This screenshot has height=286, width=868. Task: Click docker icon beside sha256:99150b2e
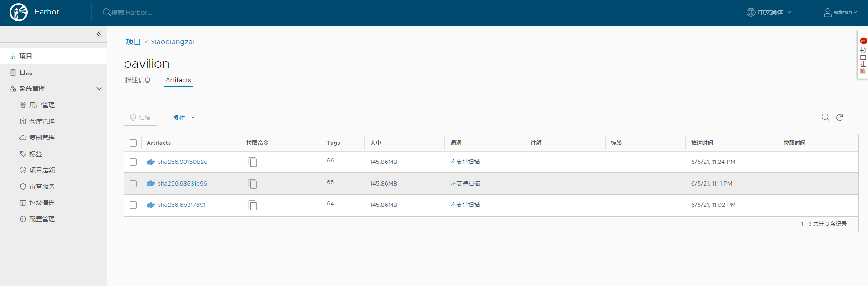click(151, 162)
